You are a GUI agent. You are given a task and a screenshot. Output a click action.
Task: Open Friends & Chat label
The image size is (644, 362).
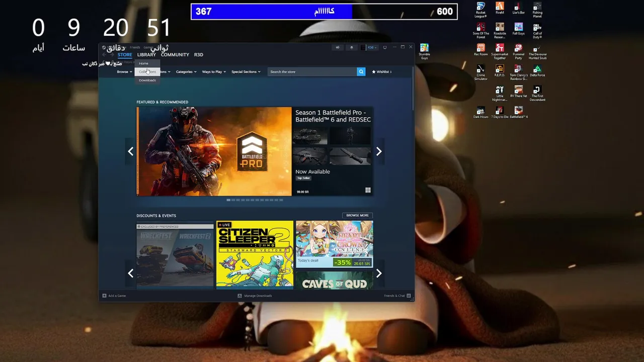tap(394, 296)
